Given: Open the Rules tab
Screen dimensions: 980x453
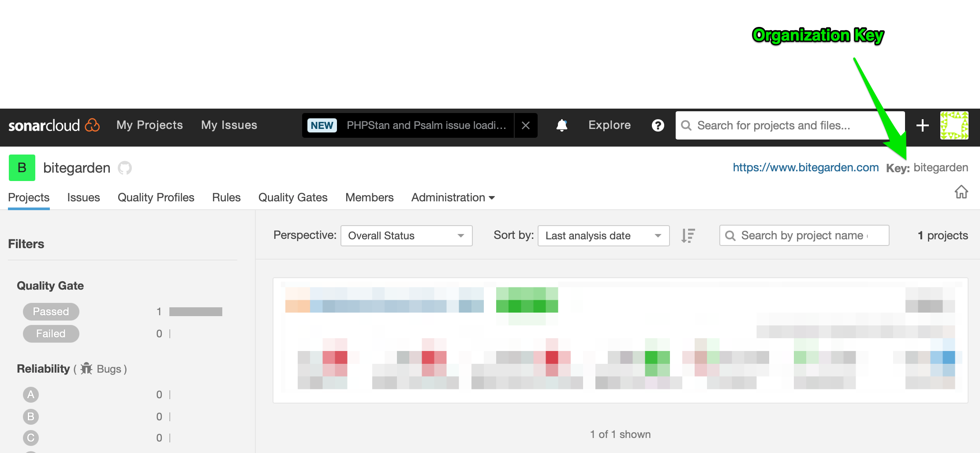Looking at the screenshot, I should (226, 197).
